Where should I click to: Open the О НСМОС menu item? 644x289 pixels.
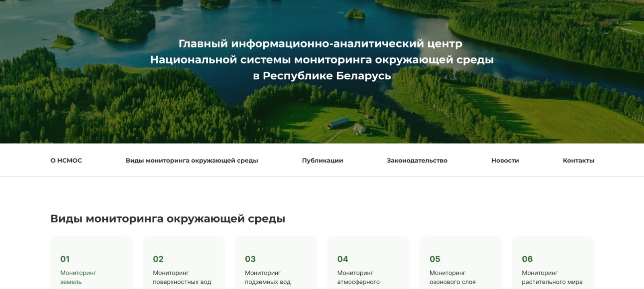[66, 160]
